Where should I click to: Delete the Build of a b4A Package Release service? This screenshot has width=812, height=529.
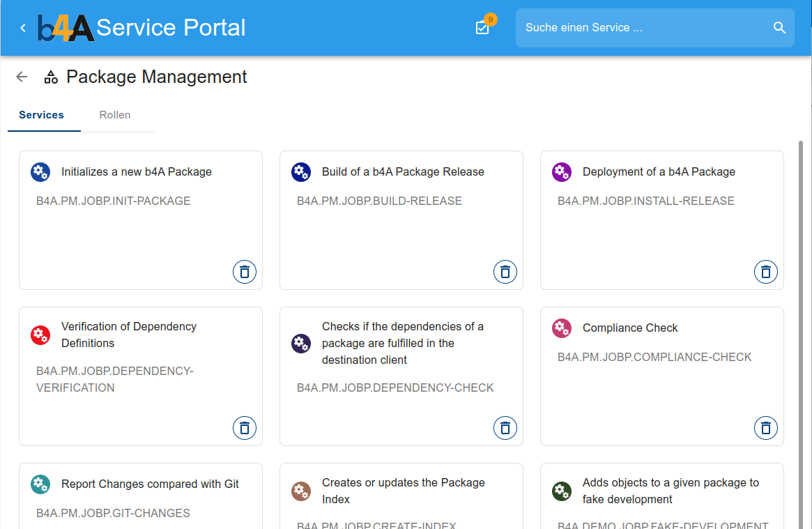click(x=505, y=272)
